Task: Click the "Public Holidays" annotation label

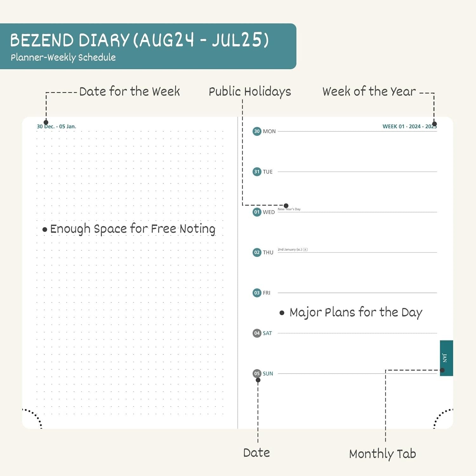Action: click(x=250, y=92)
